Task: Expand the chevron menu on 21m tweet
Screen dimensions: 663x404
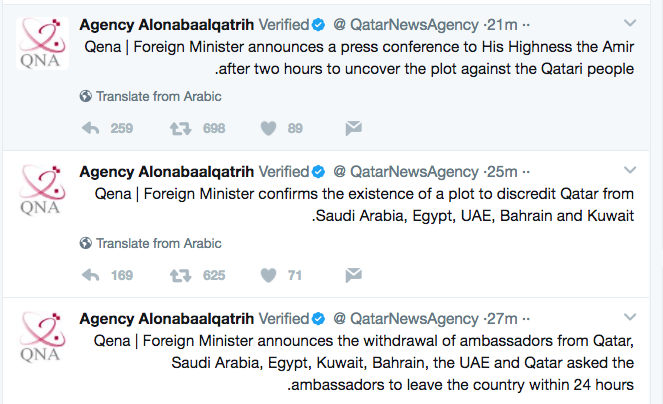Action: coord(630,23)
